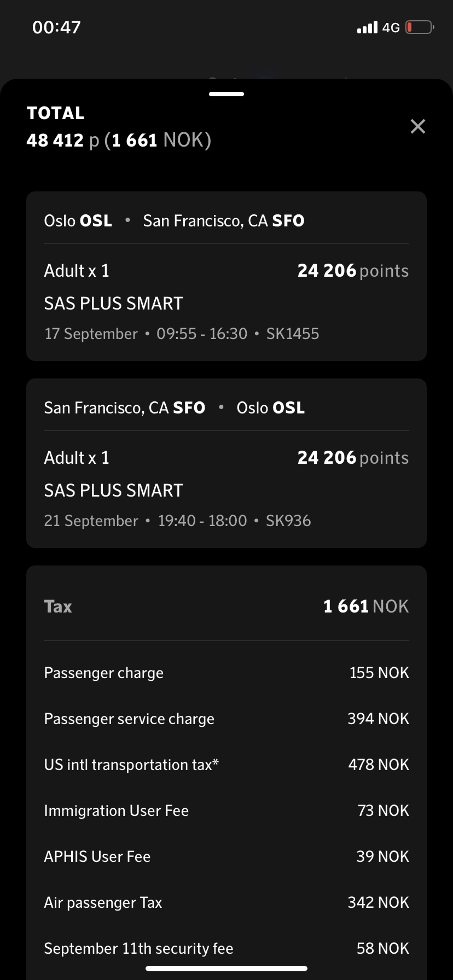Tap the battery icon in status bar

click(420, 27)
